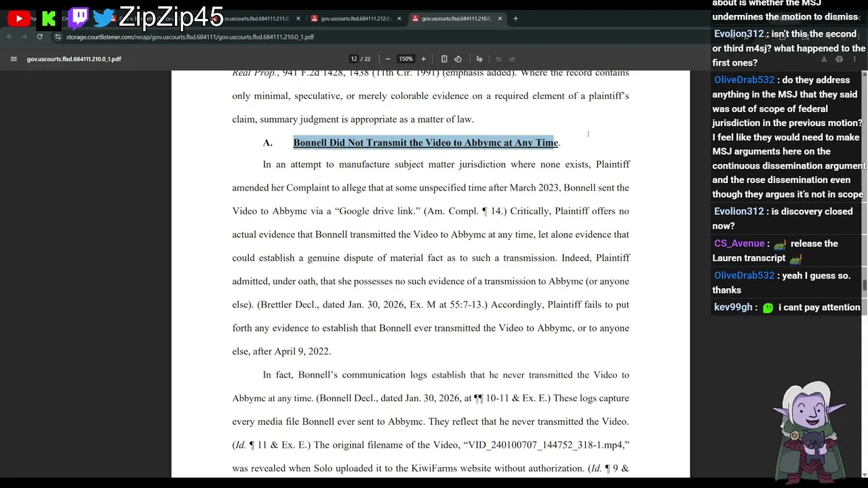Toggle fit to page in PDF toolbar
This screenshot has height=488, width=868.
pyautogui.click(x=444, y=59)
